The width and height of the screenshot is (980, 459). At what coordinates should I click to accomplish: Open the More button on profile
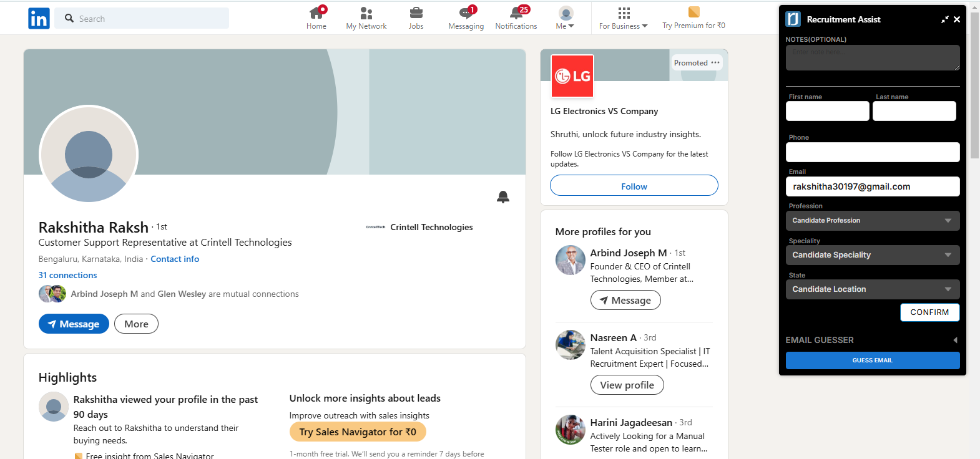(x=136, y=324)
